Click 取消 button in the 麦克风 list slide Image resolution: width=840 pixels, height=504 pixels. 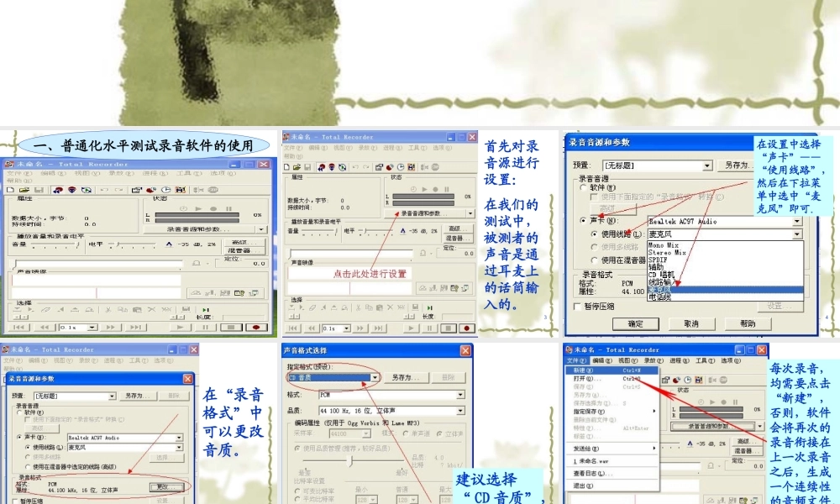tap(691, 323)
